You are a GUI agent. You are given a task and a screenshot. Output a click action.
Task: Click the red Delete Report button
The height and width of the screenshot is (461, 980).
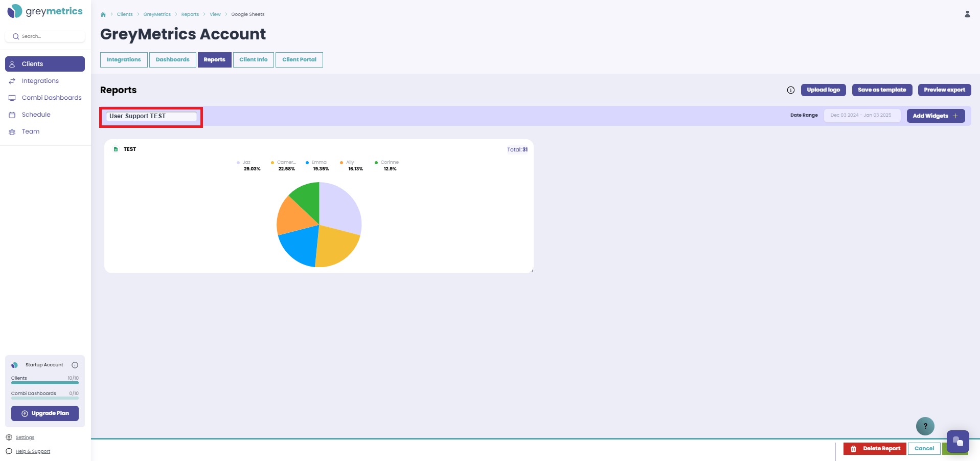coord(875,449)
